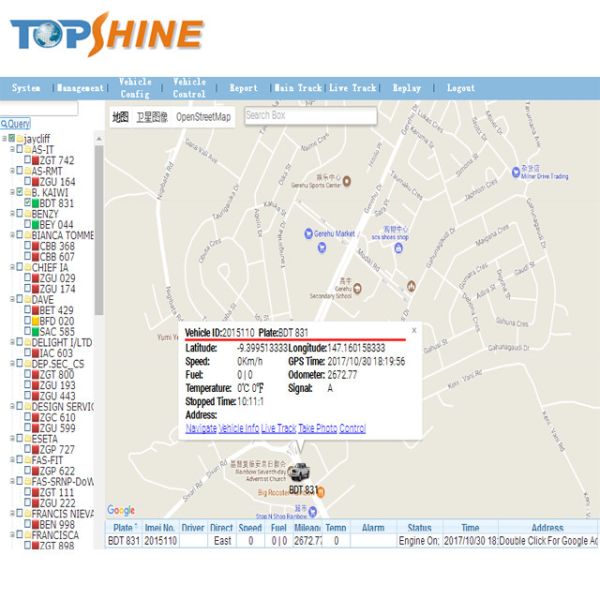Click the Milner Drive Trading map pin
This screenshot has width=600, height=600.
point(516,171)
